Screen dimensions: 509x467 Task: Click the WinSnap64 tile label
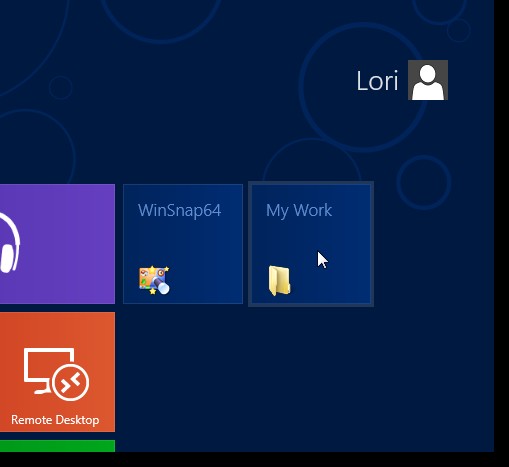[179, 211]
